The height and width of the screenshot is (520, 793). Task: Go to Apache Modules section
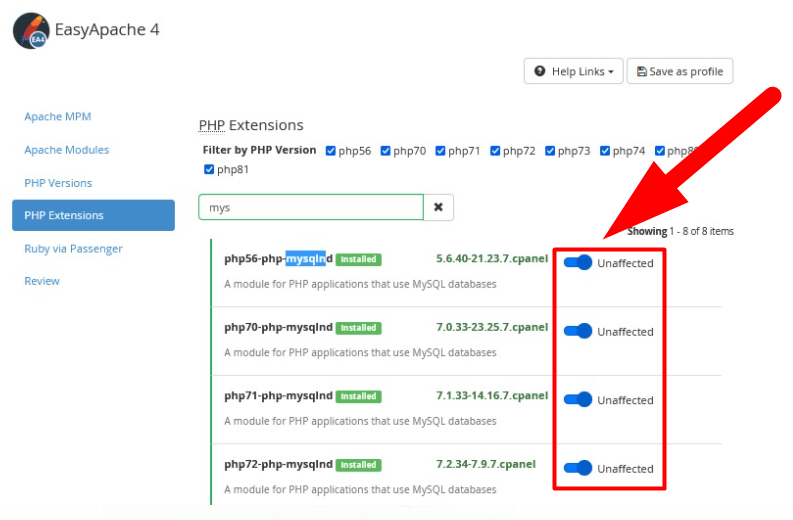(67, 150)
